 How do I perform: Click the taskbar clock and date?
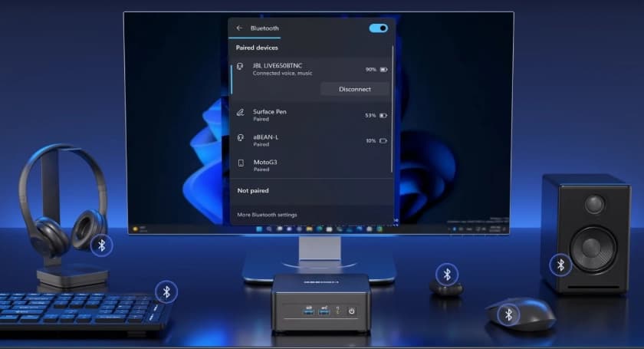tap(495, 229)
